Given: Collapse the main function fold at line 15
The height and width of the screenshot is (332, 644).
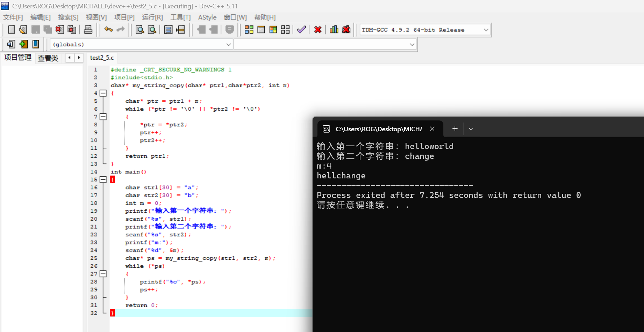Looking at the screenshot, I should pos(103,179).
